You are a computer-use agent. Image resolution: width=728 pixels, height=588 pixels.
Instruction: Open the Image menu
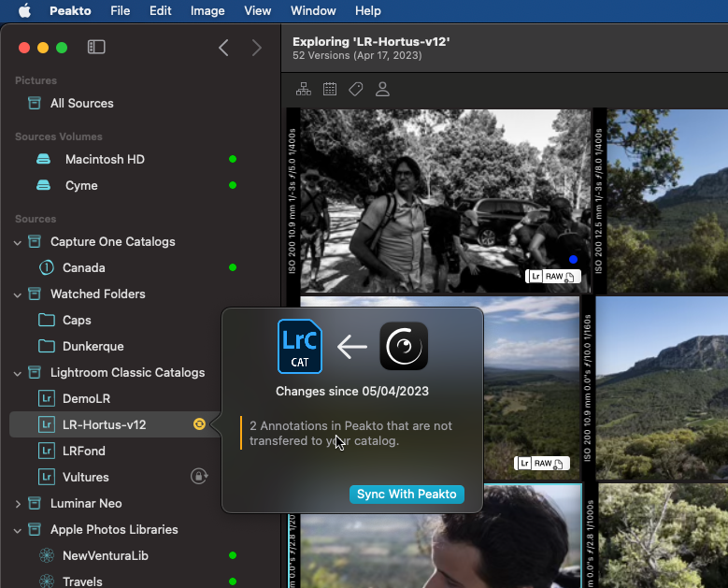click(x=207, y=10)
